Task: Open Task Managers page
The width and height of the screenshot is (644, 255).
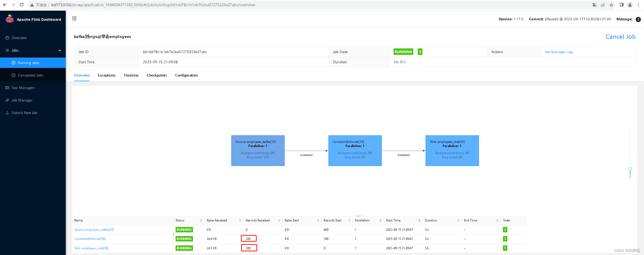Action: coord(33,88)
